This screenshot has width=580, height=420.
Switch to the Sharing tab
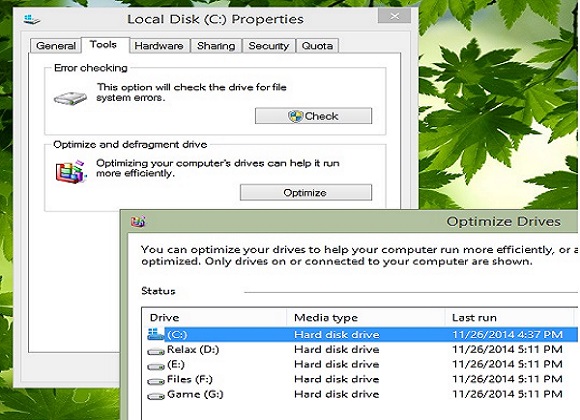[216, 46]
